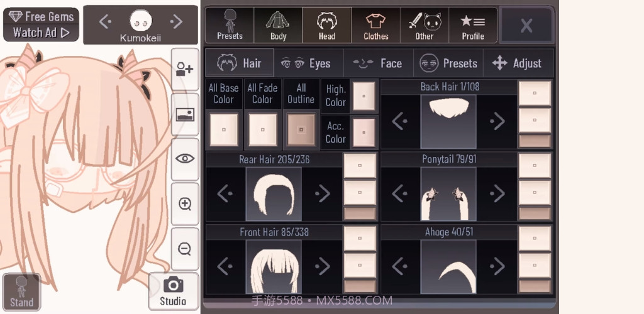Toggle the Stand pose button
This screenshot has width=644, height=314.
pos(21,292)
